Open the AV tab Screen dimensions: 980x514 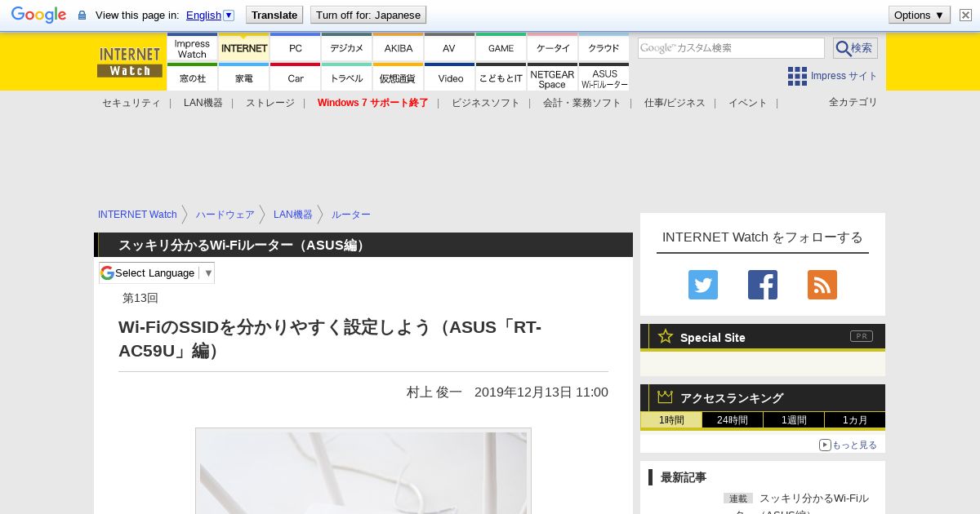click(x=449, y=47)
